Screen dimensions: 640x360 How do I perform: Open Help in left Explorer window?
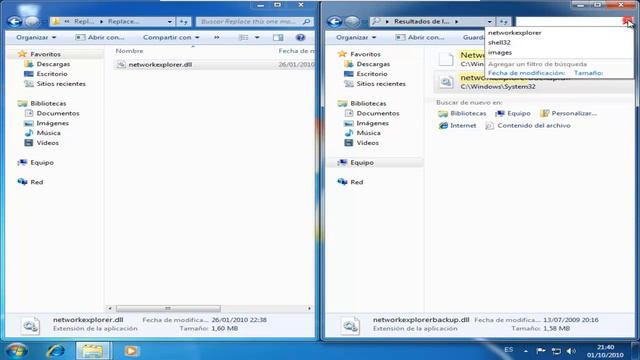tap(300, 37)
